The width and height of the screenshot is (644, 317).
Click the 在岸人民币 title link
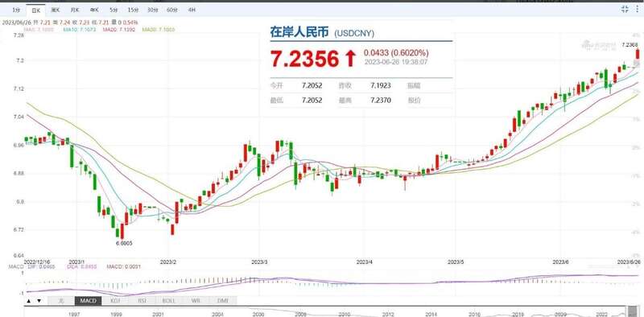[299, 32]
